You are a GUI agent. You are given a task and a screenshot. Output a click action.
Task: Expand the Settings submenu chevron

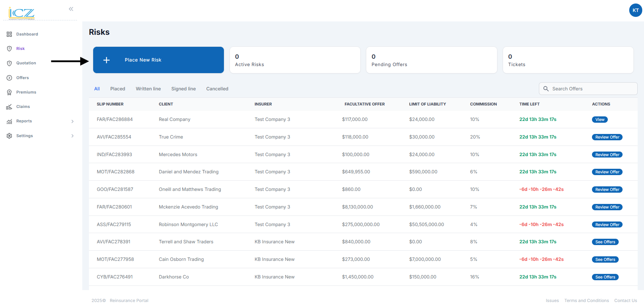click(x=72, y=136)
